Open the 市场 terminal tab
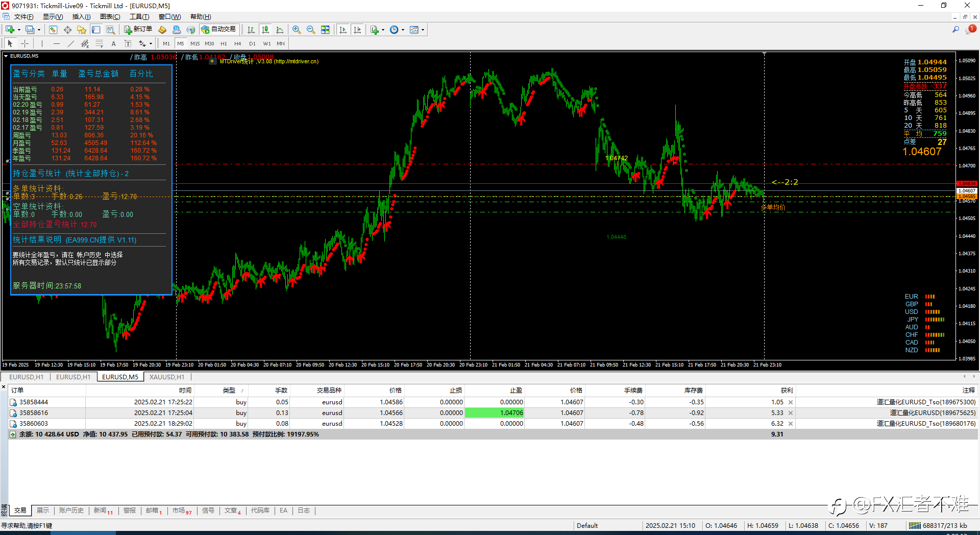980x535 pixels. click(x=182, y=510)
